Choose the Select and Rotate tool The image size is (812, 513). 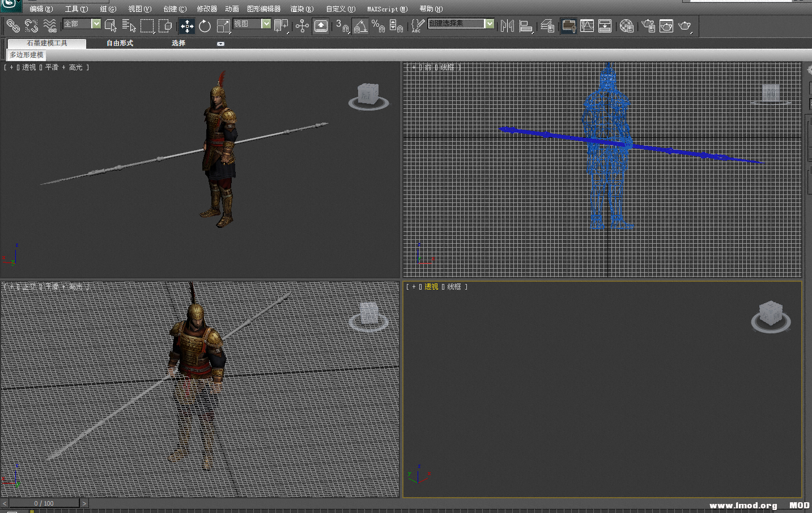click(205, 26)
